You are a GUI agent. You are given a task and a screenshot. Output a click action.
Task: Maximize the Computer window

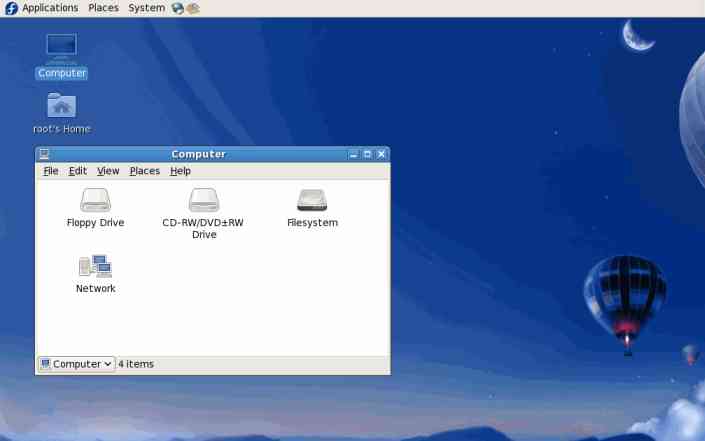coord(367,154)
